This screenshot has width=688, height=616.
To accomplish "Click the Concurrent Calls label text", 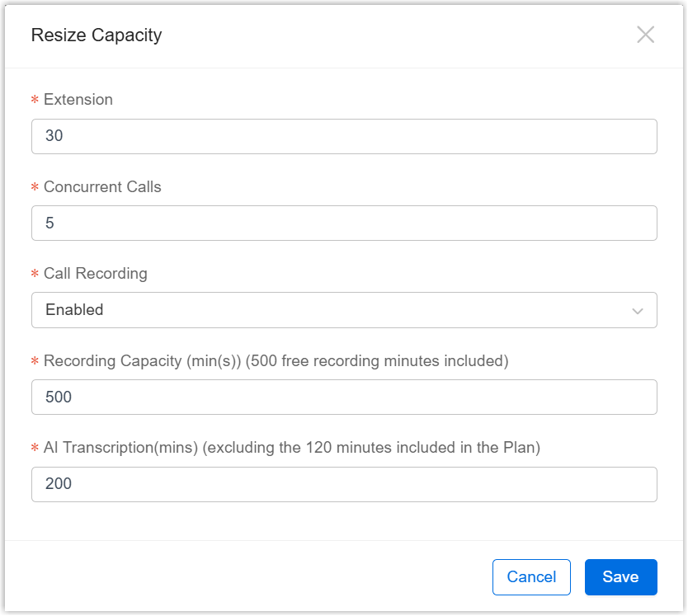I will [x=102, y=187].
